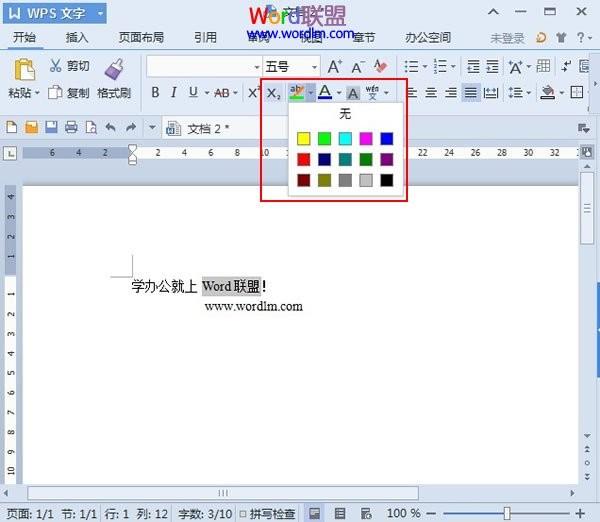The height and width of the screenshot is (522, 600).
Task: Click the character shading A icon
Action: 353,93
